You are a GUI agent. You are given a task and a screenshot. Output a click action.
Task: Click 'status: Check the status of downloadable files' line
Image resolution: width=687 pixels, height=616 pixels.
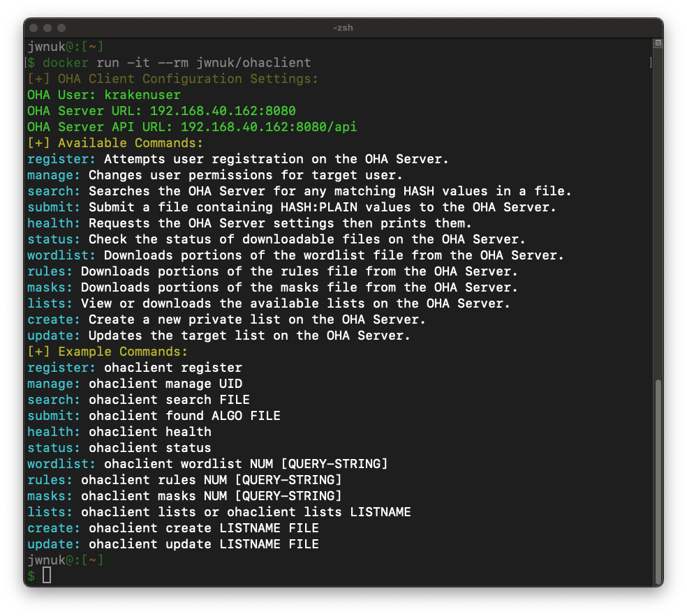[276, 239]
